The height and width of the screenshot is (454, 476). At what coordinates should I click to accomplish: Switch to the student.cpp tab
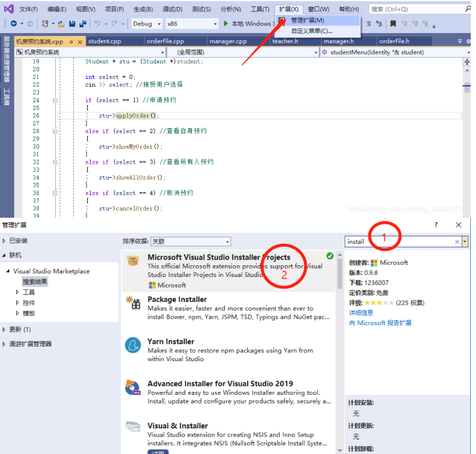pos(105,41)
